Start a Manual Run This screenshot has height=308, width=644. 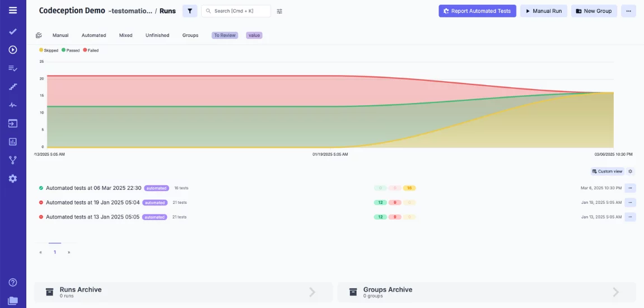(543, 11)
